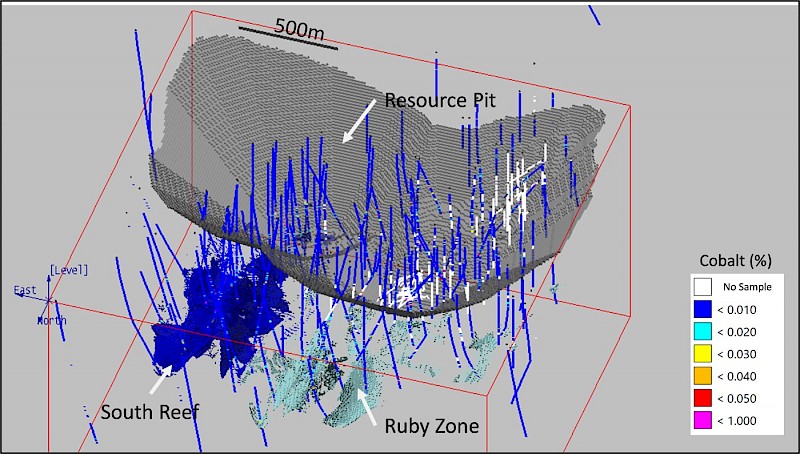
Task: Click the Ruby Zone label
Action: coord(432,426)
